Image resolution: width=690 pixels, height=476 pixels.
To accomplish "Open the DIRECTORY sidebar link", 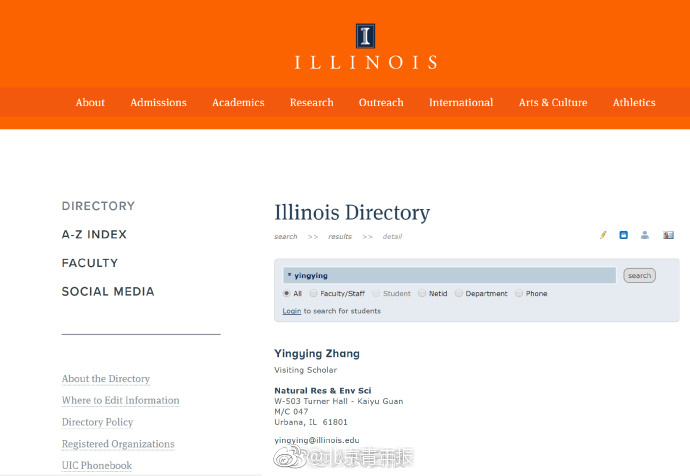I will point(98,206).
